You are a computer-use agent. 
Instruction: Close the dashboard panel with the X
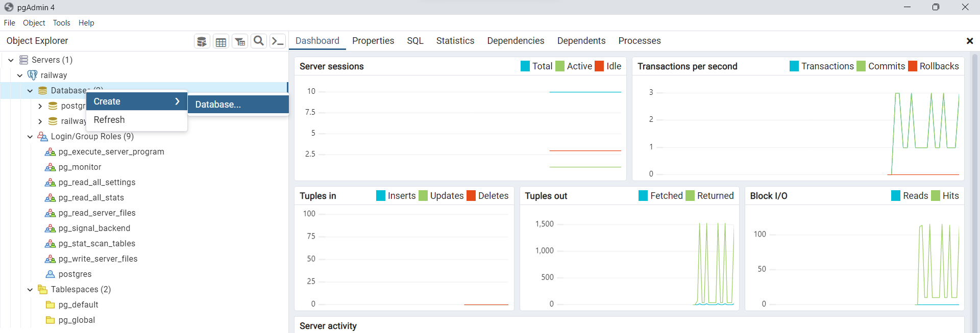(970, 41)
